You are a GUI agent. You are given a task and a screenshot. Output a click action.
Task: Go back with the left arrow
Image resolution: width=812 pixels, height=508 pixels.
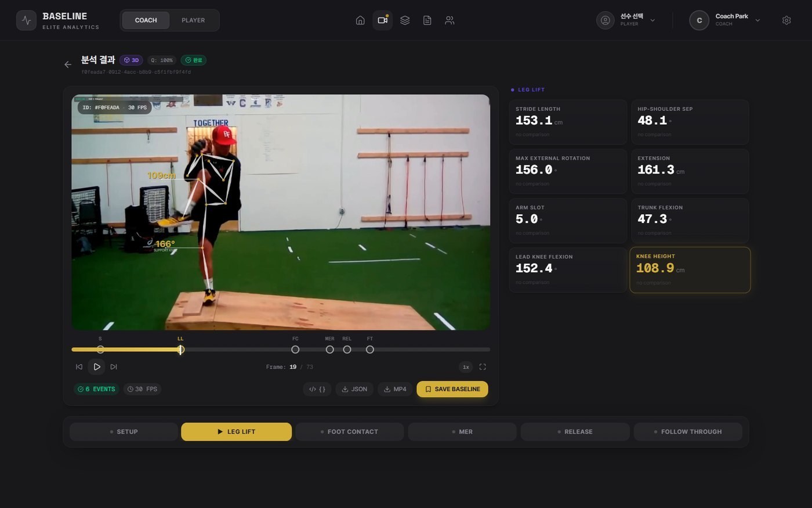pos(68,64)
